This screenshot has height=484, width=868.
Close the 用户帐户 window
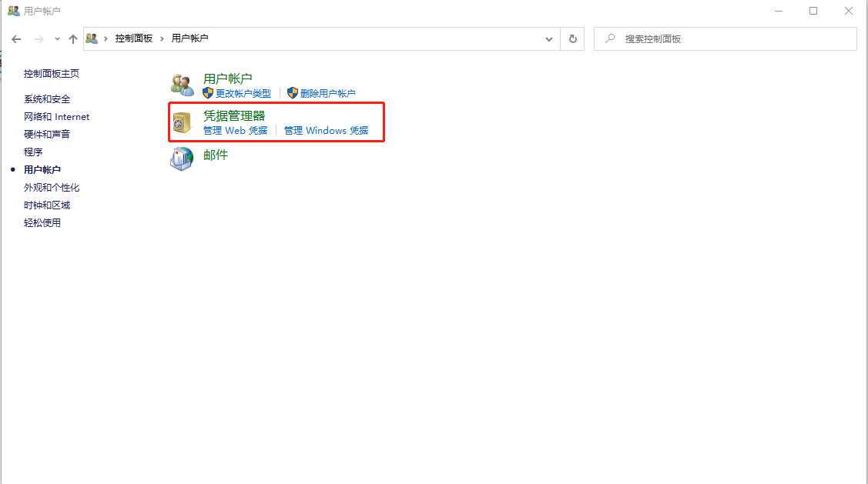(849, 11)
